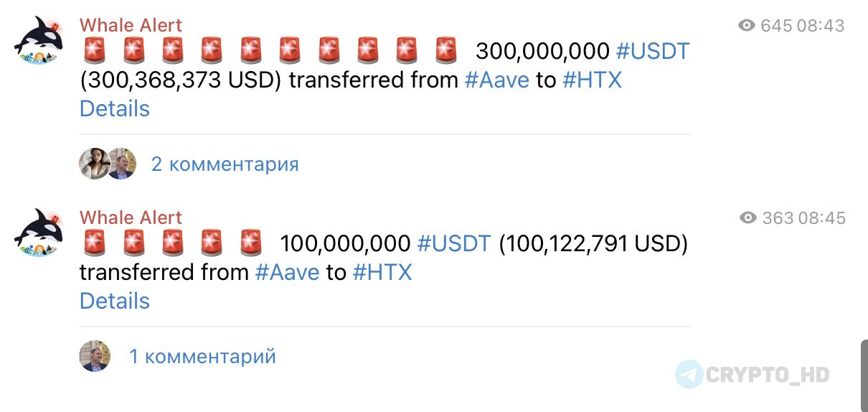
Task: Click #HTX hashtag in the second post
Action: coord(382,272)
